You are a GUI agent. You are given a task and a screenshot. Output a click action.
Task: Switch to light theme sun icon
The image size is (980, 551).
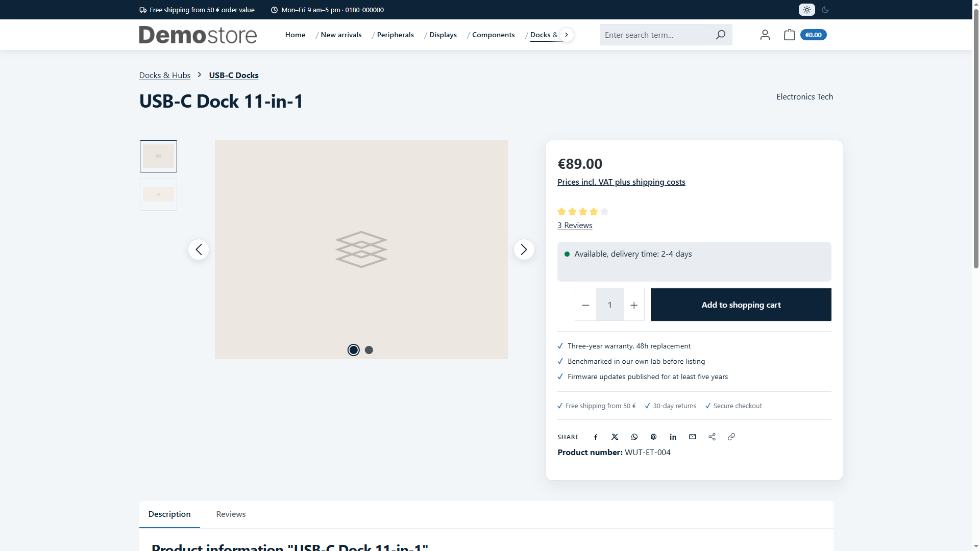(806, 10)
